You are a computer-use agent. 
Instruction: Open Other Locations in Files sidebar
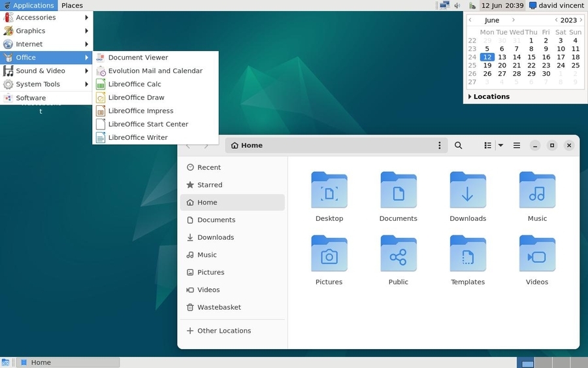233,331
